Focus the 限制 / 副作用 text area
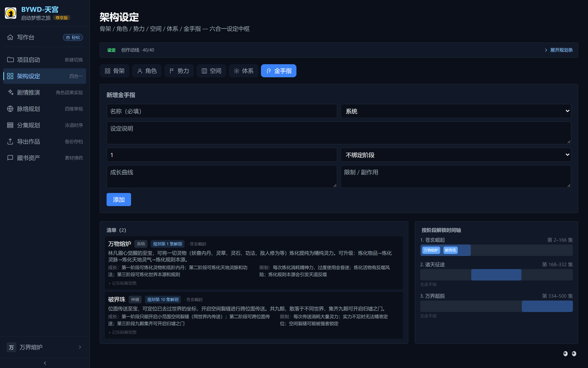Screen dimensions: 588x368 [x=455, y=177]
